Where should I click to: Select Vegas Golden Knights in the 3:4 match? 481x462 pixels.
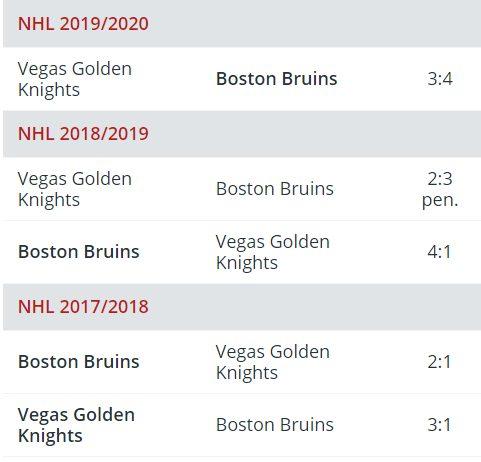coord(75,79)
